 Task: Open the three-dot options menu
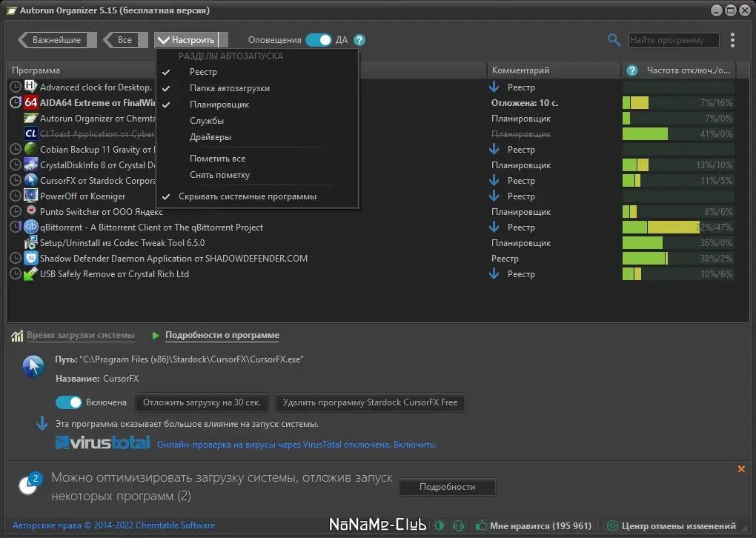click(732, 40)
